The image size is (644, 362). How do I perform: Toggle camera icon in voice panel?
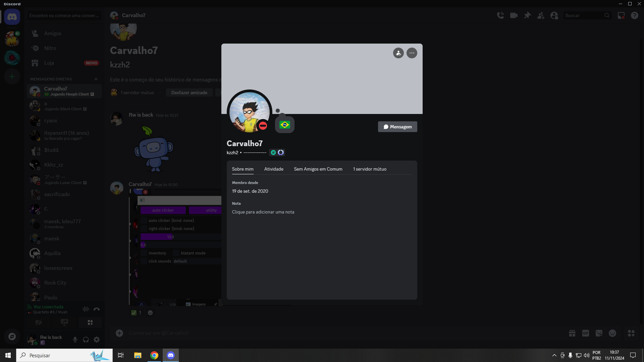pos(39,322)
